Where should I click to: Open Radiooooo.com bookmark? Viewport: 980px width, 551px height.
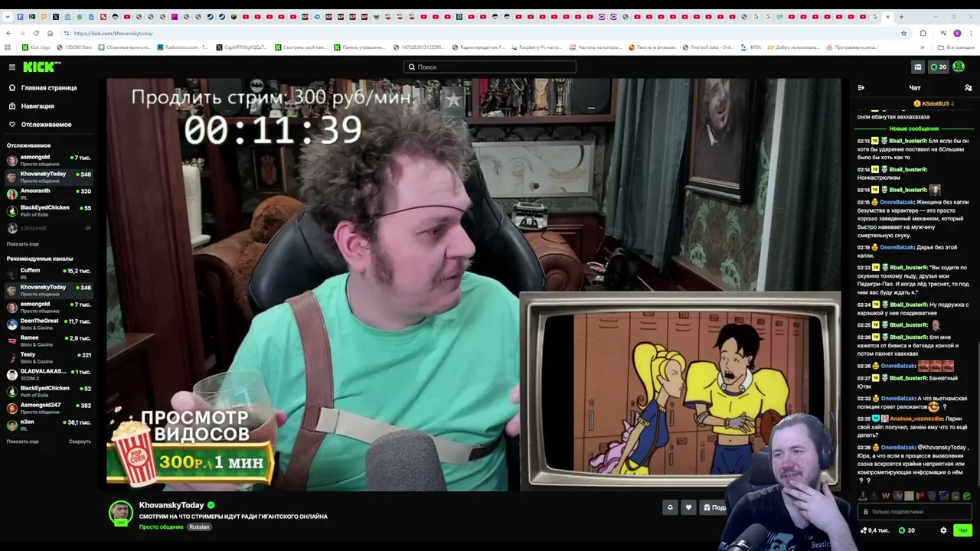pos(182,47)
